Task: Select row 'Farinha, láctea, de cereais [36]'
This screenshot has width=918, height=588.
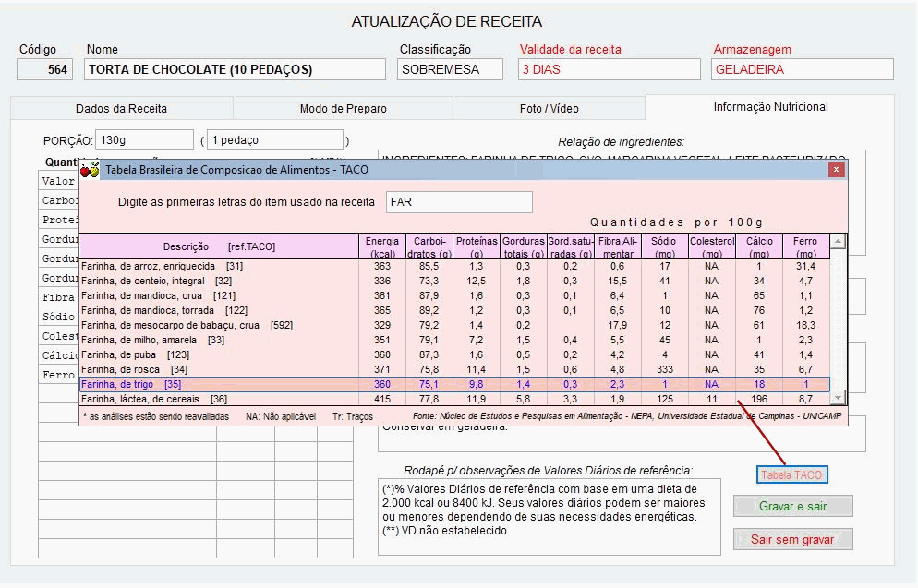Action: pyautogui.click(x=454, y=399)
